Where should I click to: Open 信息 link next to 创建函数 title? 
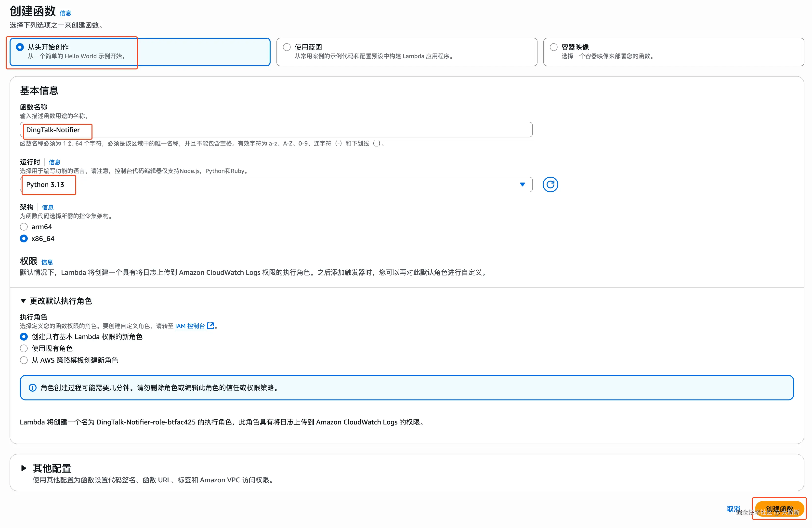pos(65,13)
